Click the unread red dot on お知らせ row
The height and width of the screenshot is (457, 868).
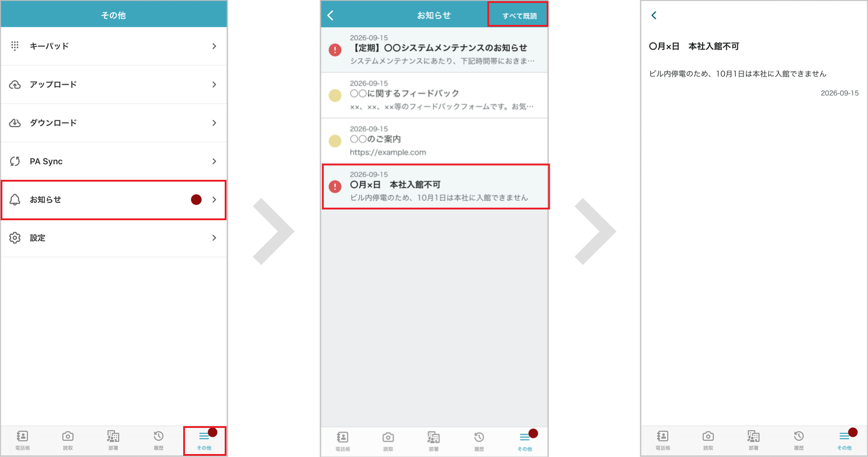pyautogui.click(x=196, y=199)
